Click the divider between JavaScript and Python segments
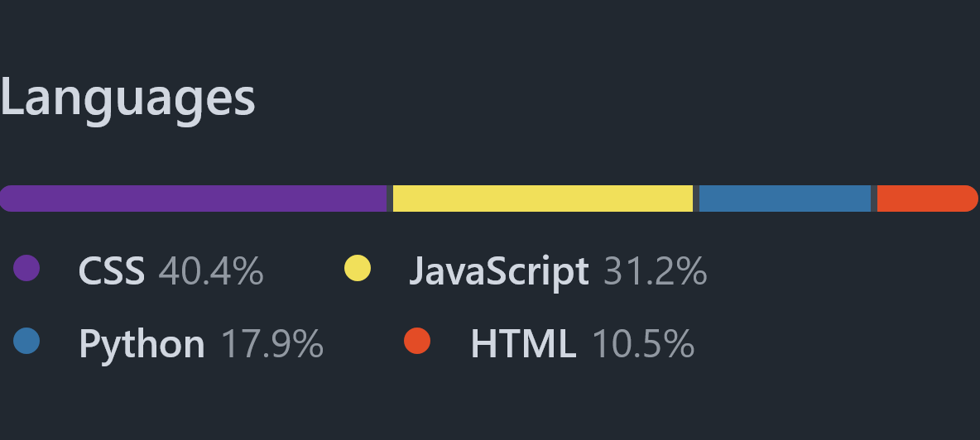 (x=696, y=198)
